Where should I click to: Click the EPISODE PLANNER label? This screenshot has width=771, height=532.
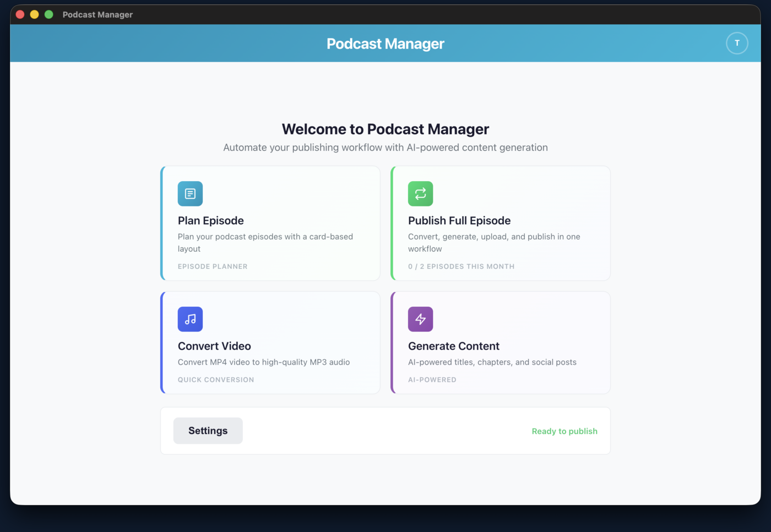[x=213, y=267]
